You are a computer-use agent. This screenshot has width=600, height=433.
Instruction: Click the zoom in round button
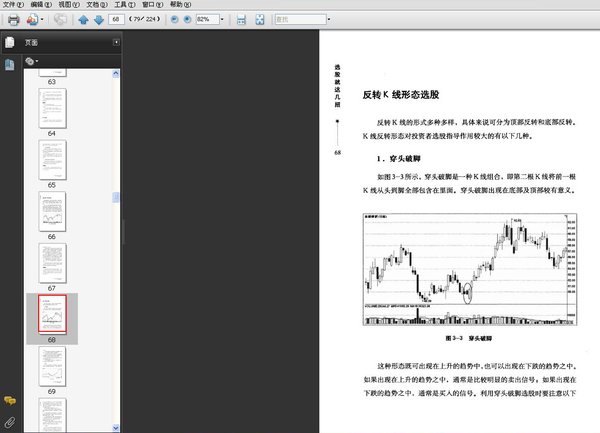(x=188, y=19)
